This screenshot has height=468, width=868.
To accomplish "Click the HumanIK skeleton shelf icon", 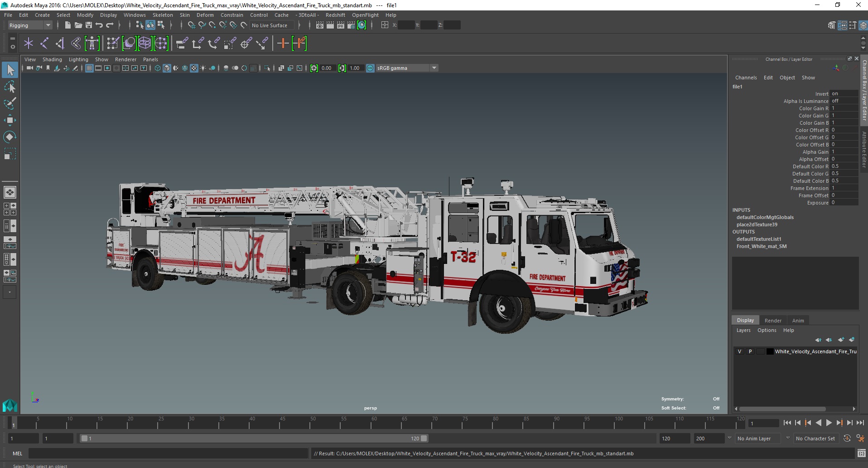I will pos(92,44).
